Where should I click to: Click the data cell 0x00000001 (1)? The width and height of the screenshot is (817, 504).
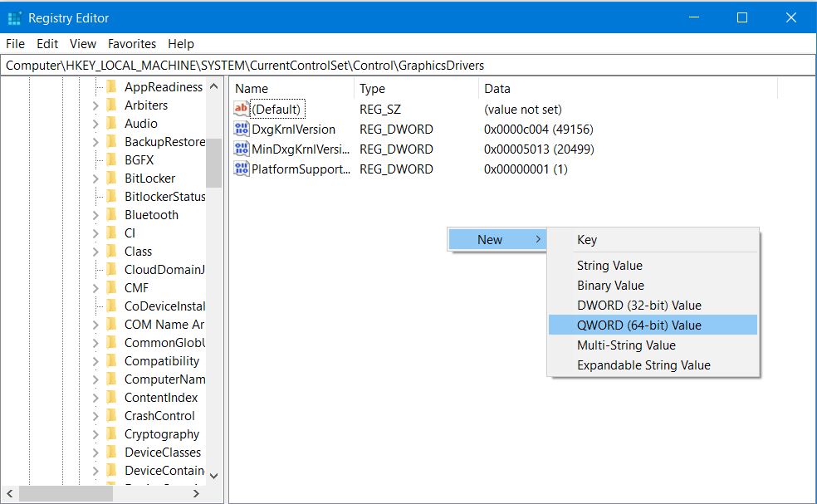pyautogui.click(x=526, y=169)
